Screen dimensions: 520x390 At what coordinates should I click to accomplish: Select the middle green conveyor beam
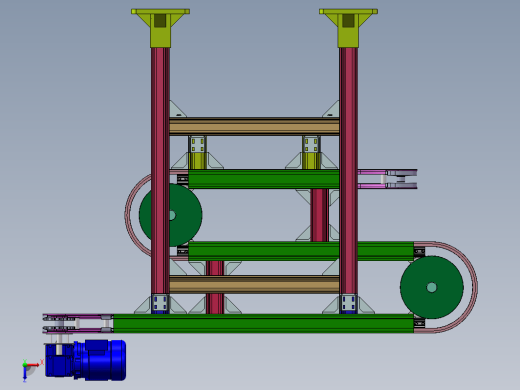[x=301, y=251]
